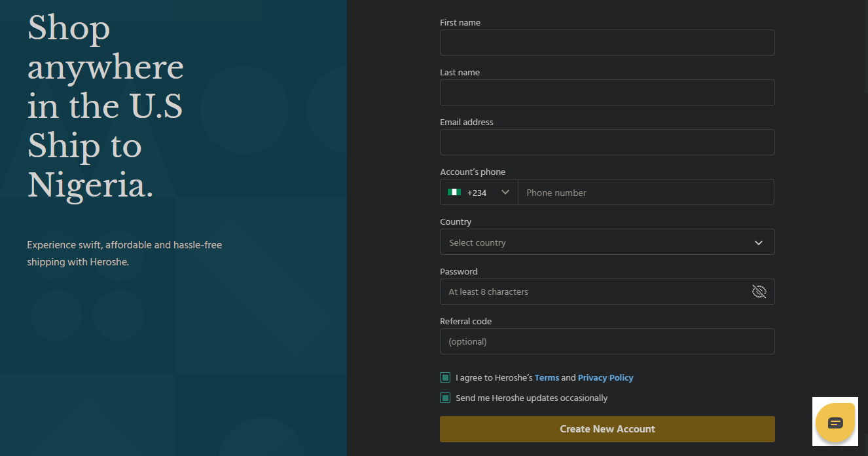
Task: Click the 'Experience swift, affordable' tagline text
Action: click(124, 254)
